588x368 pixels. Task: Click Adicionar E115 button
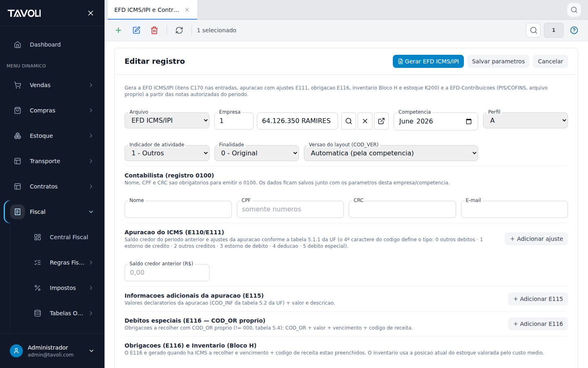[x=538, y=299]
